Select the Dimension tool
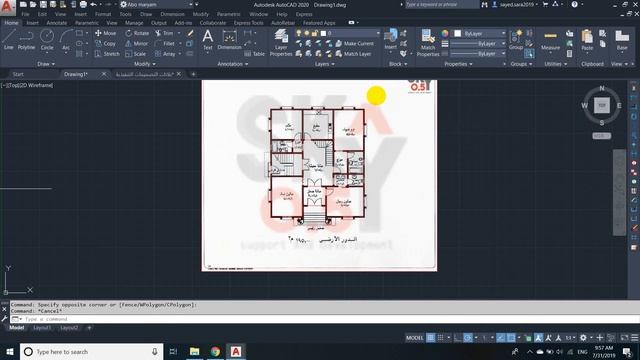Screen dimensions: 640x360 coord(229,40)
